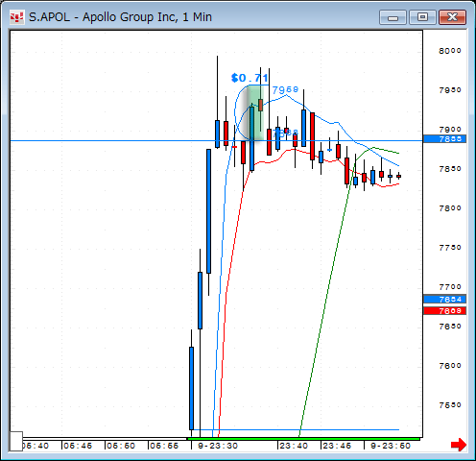
Task: Click the 05:55 time axis label
Action: click(164, 446)
